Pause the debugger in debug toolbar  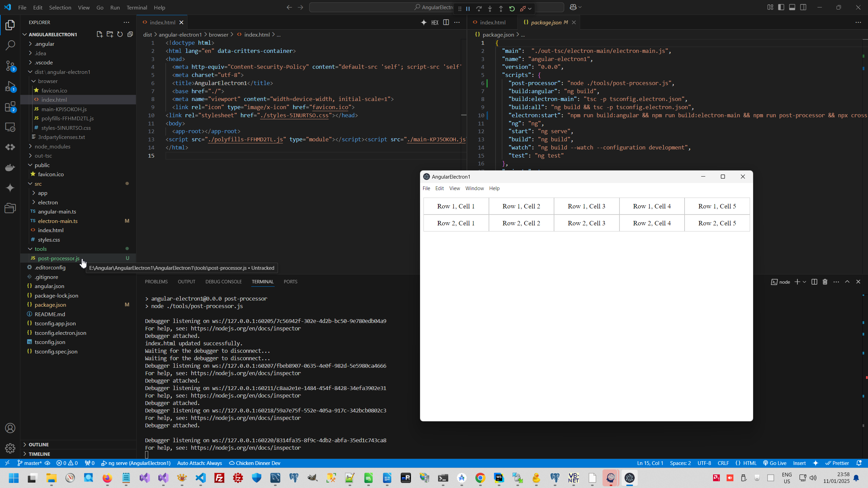pyautogui.click(x=468, y=9)
